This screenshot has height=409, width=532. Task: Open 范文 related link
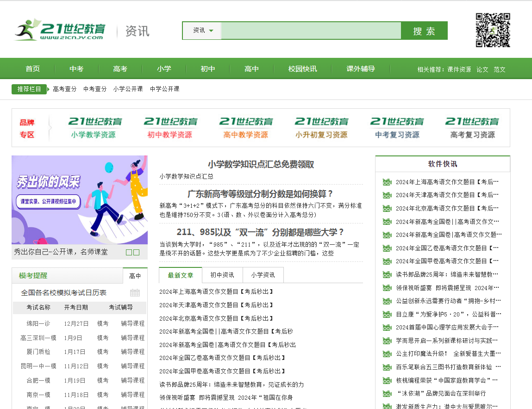500,69
